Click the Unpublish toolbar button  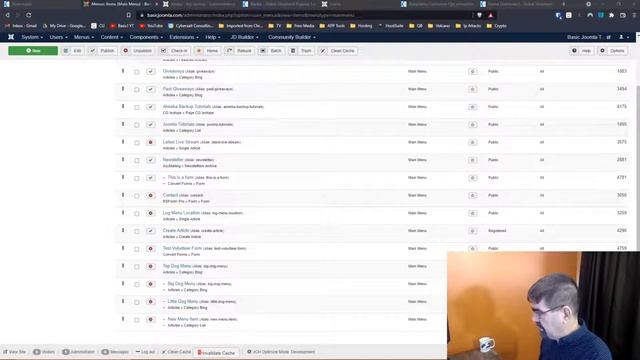(x=138, y=51)
